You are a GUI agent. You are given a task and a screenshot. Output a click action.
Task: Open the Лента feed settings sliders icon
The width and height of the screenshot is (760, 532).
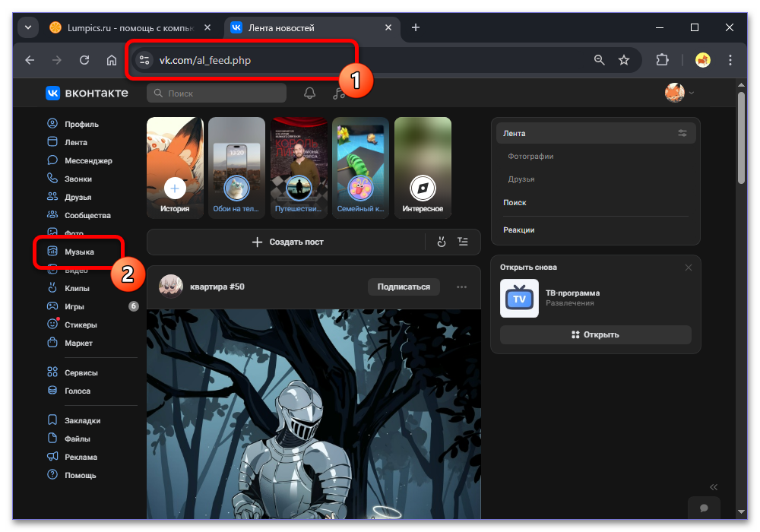pyautogui.click(x=682, y=133)
